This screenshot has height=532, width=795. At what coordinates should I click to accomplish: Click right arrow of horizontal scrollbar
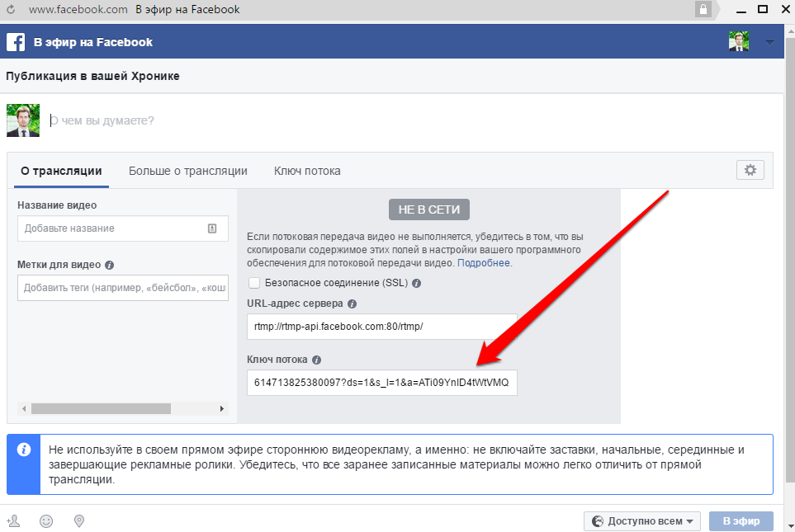pyautogui.click(x=221, y=409)
